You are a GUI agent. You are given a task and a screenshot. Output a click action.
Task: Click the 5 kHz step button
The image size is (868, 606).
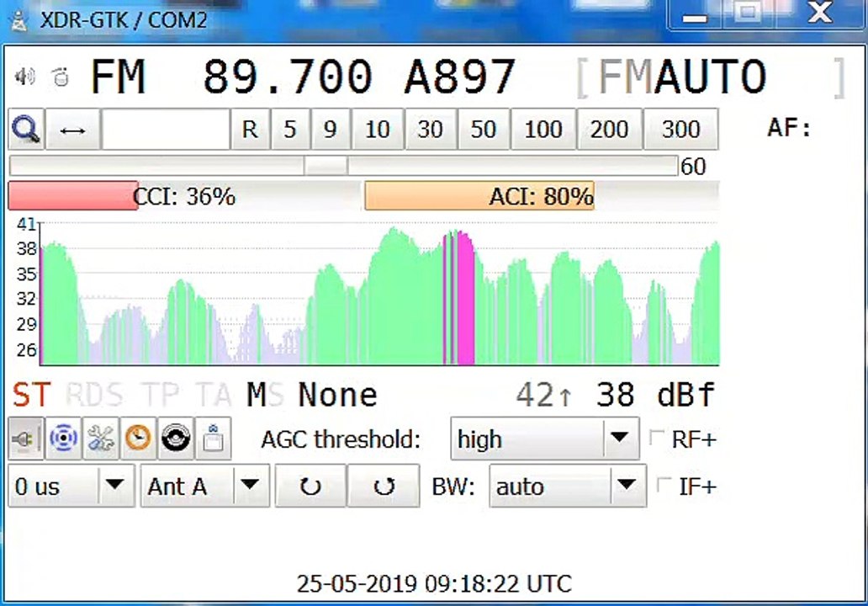pos(290,129)
